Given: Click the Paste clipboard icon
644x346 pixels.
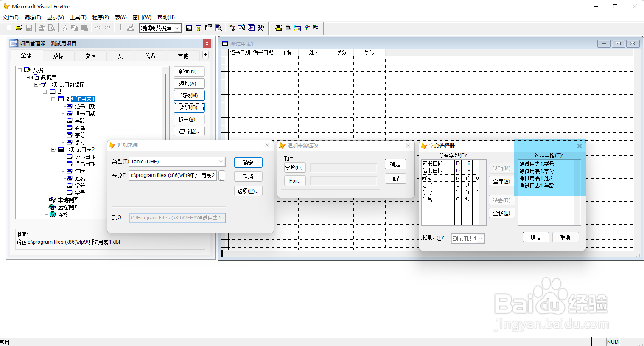Looking at the screenshot, I should [84, 28].
